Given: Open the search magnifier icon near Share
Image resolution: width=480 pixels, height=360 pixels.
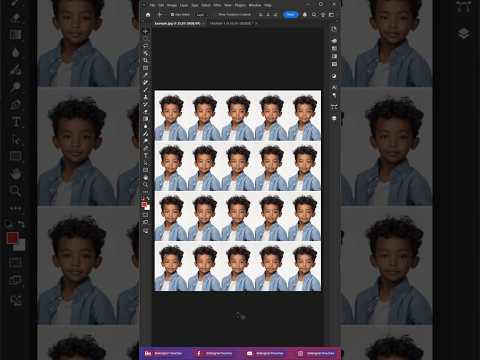Looking at the screenshot, I should coord(314,15).
